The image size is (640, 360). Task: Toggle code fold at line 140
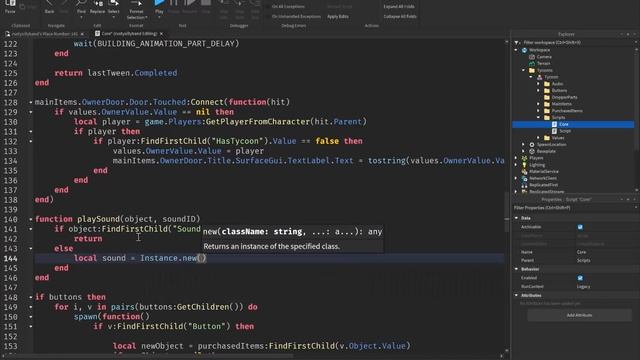(31, 219)
